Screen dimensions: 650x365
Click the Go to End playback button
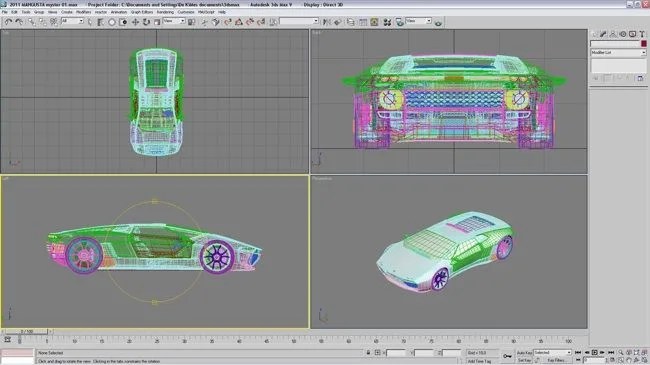[x=611, y=352]
